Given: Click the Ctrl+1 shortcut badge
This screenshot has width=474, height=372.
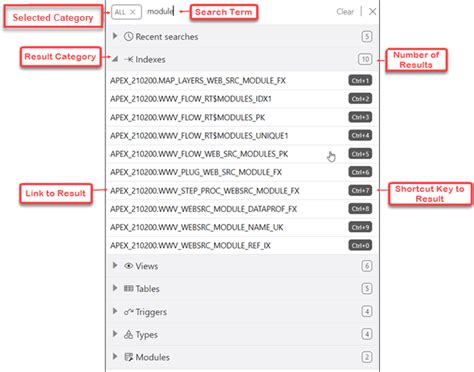Looking at the screenshot, I should [x=360, y=81].
